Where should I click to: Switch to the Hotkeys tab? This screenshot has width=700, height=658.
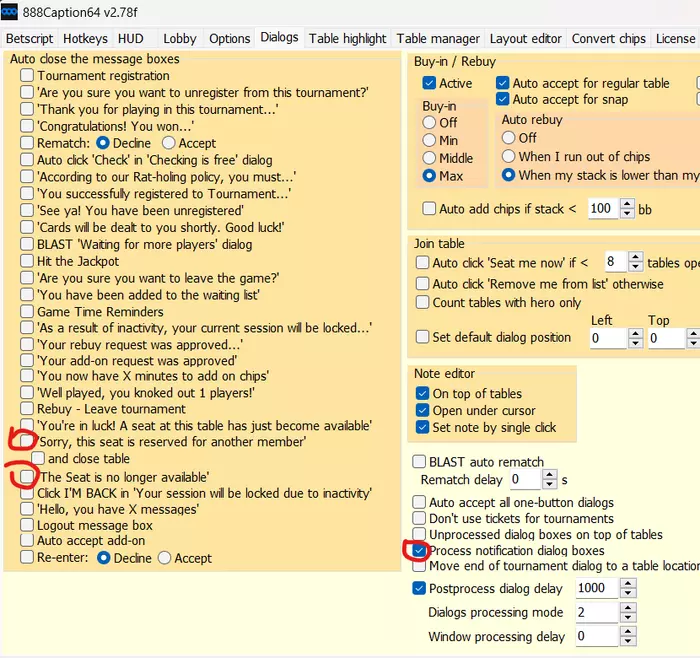click(x=85, y=38)
